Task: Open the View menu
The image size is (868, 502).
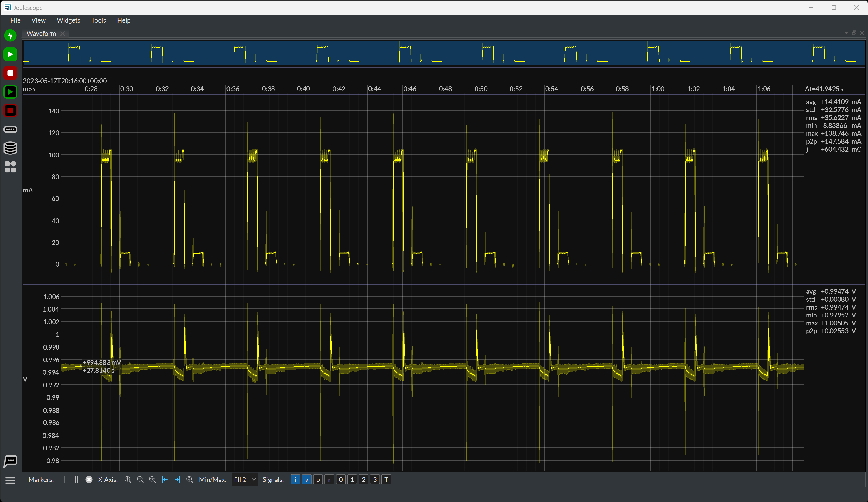Action: 39,20
